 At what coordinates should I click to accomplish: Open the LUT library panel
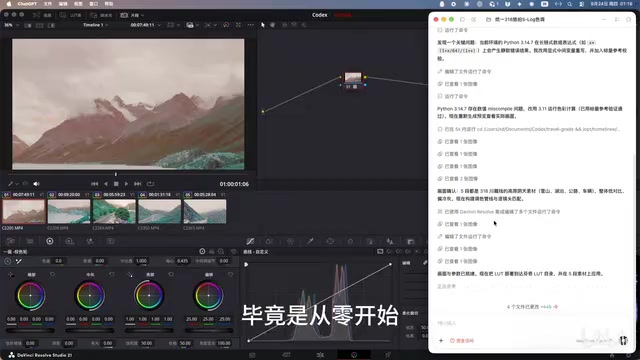[x=70, y=15]
